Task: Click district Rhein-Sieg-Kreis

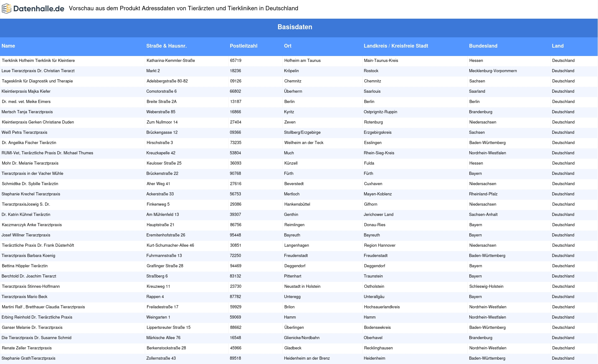Action: (x=379, y=153)
